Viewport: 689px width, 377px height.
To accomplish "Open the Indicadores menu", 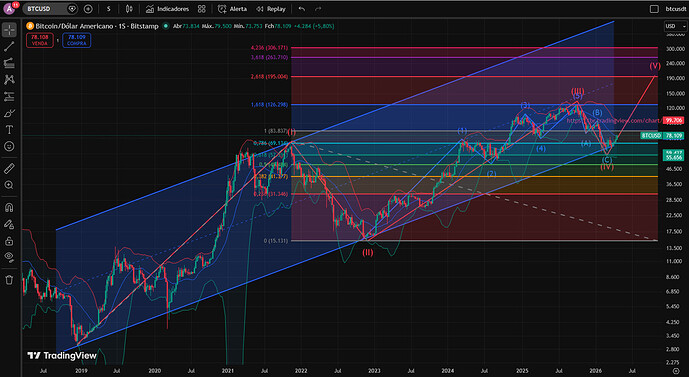I will (x=167, y=9).
